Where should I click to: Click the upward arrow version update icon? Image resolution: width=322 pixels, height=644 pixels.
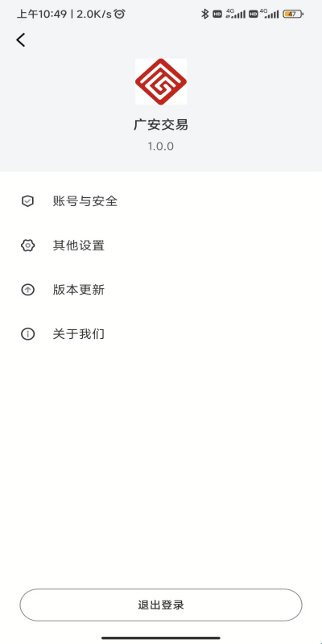27,290
